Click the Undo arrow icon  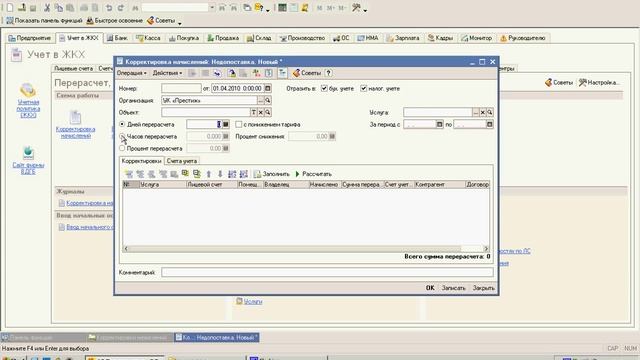point(109,8)
